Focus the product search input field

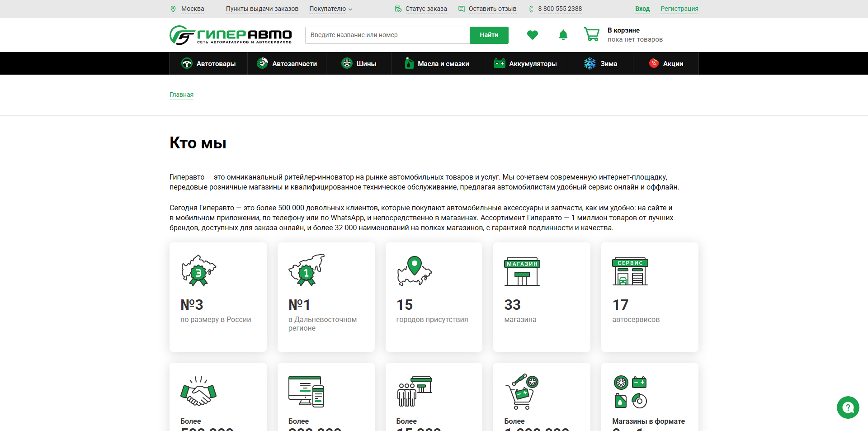387,35
